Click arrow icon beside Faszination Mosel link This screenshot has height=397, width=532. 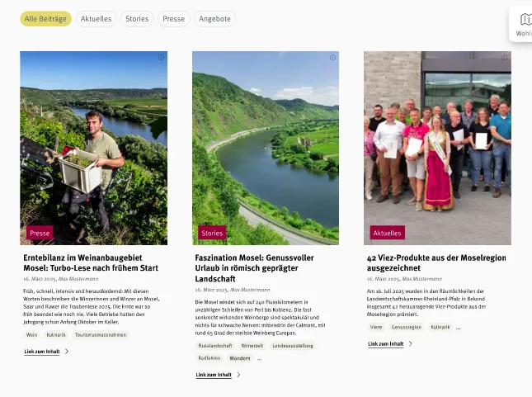coord(238,375)
